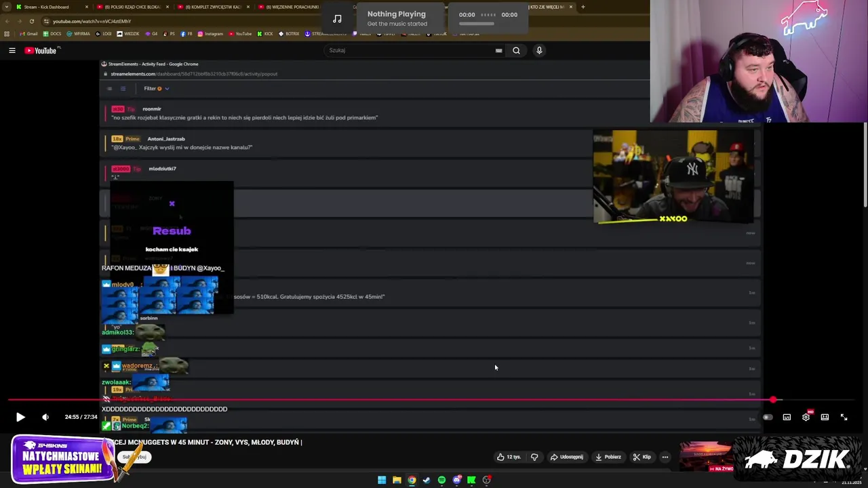Toggle the autoplay switch
Viewport: 868px width, 488px height.
pos(768,418)
